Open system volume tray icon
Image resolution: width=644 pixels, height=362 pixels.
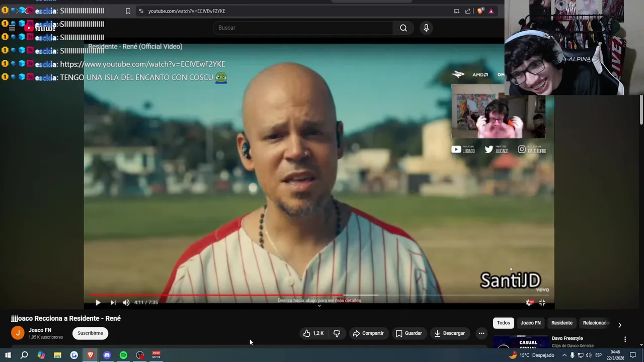click(x=588, y=355)
